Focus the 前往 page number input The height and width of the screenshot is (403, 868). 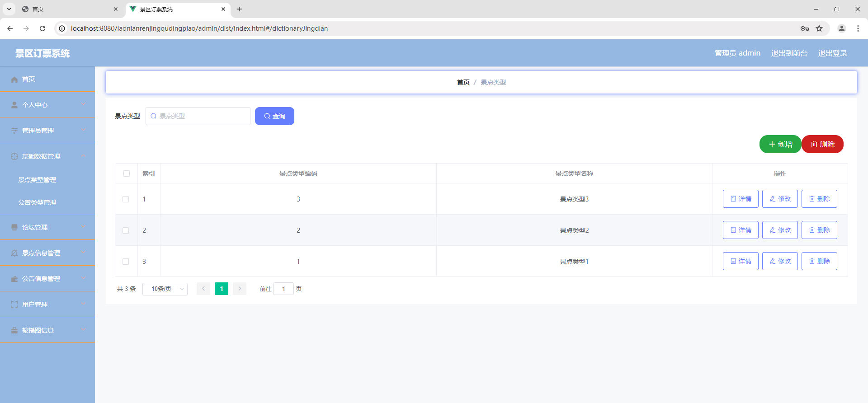click(283, 289)
